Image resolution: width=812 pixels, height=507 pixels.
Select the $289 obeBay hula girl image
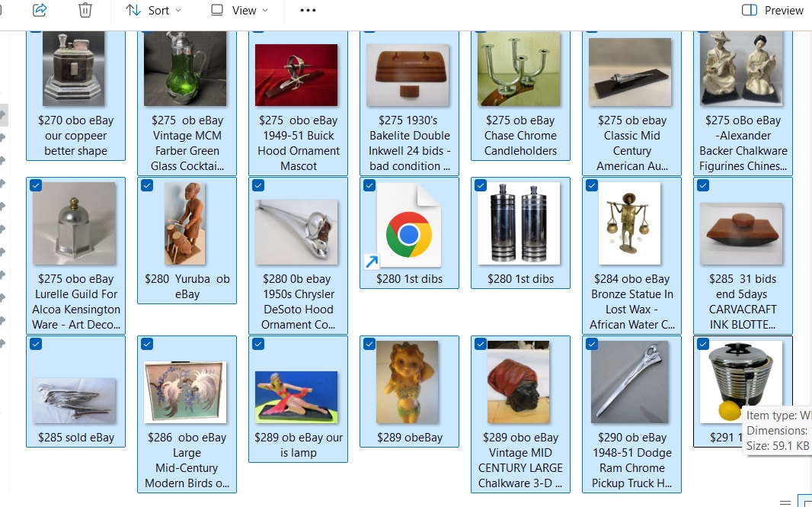click(x=408, y=382)
